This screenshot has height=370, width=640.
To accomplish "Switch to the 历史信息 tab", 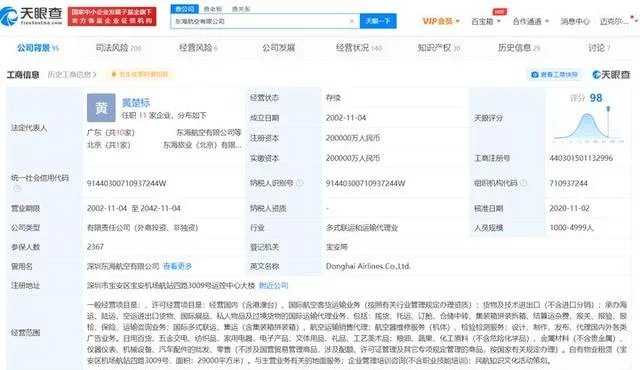I will pos(519,48).
